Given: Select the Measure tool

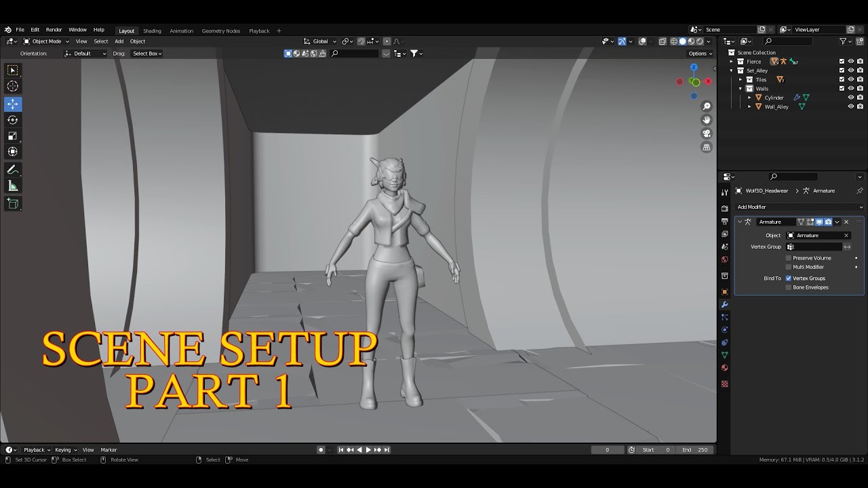Looking at the screenshot, I should click(x=13, y=186).
